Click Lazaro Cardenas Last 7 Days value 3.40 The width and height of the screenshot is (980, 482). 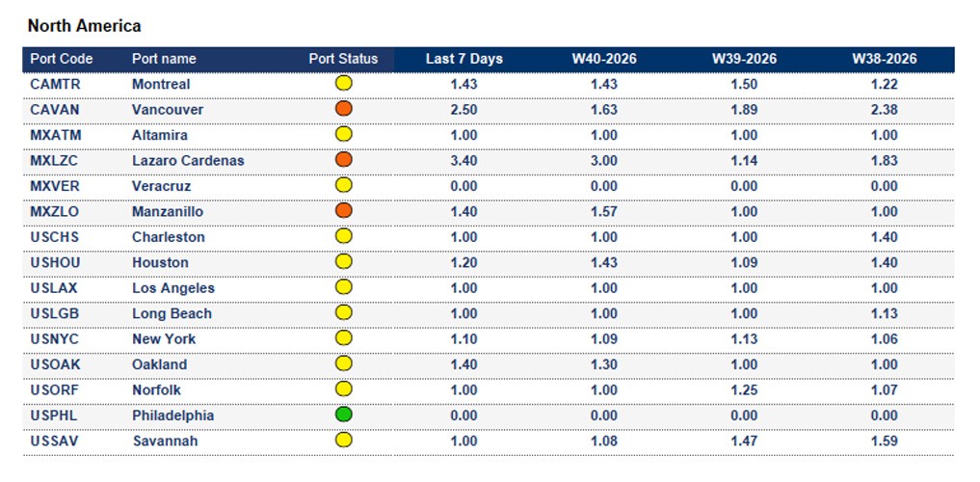click(x=464, y=161)
